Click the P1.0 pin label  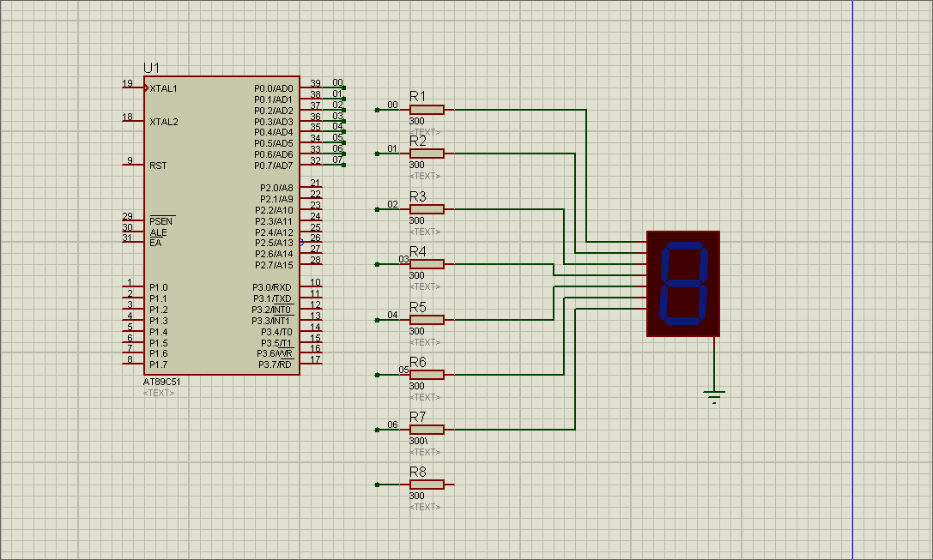158,288
